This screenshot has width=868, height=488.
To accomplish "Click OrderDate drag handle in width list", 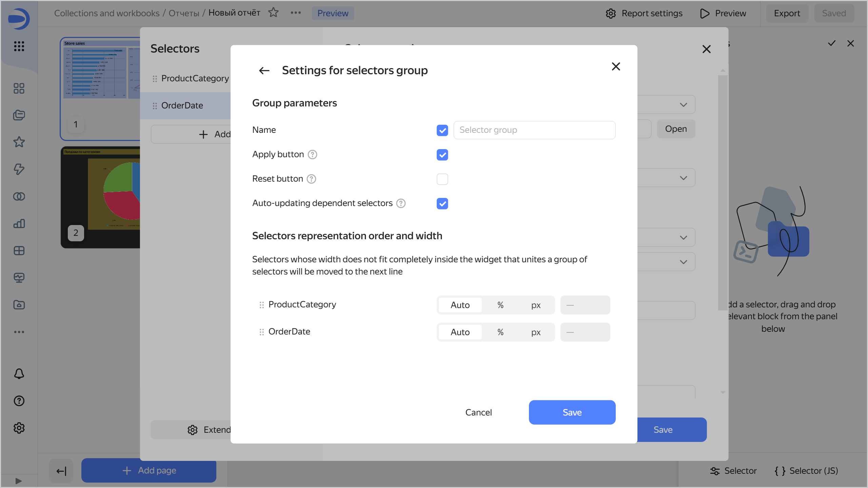I will tap(261, 332).
